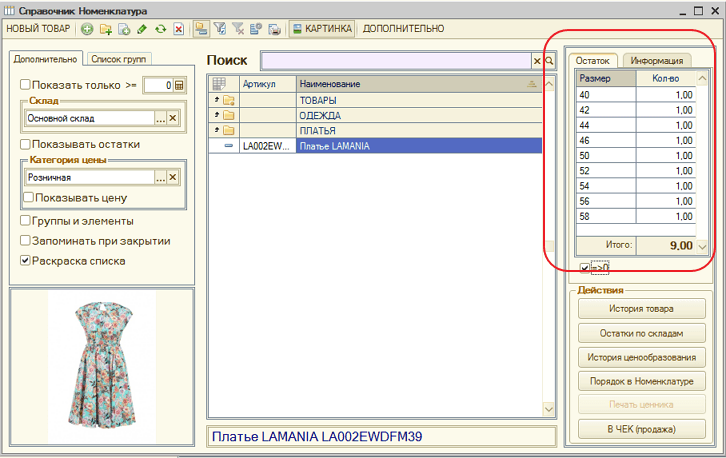Viewport: 726px width, 458px height.
Task: Click the В ЧЕК (продажа) button
Action: 642,430
